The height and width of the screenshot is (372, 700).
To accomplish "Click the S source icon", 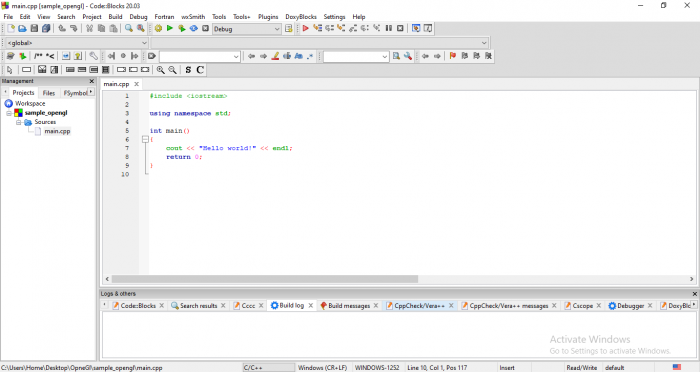I will (x=188, y=70).
